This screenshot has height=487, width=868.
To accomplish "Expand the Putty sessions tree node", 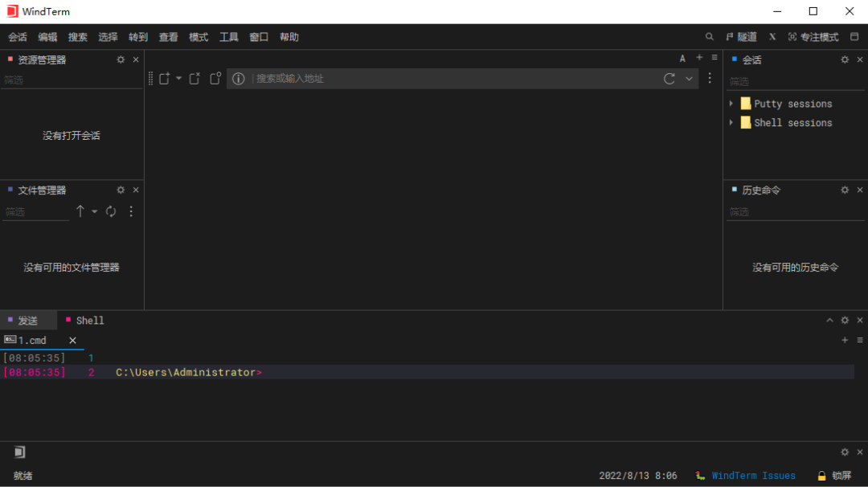I will (x=731, y=104).
